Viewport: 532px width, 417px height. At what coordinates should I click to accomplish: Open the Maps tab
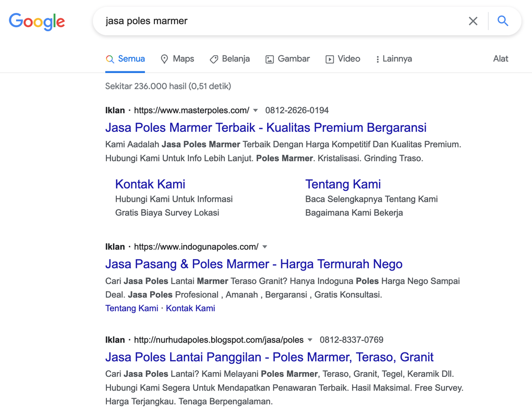[x=177, y=59]
